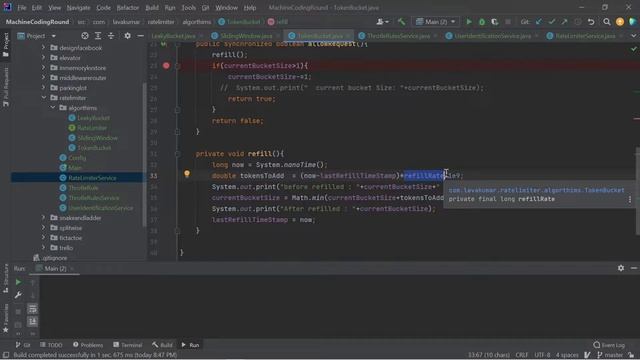Open the Refactor menu

point(128,8)
